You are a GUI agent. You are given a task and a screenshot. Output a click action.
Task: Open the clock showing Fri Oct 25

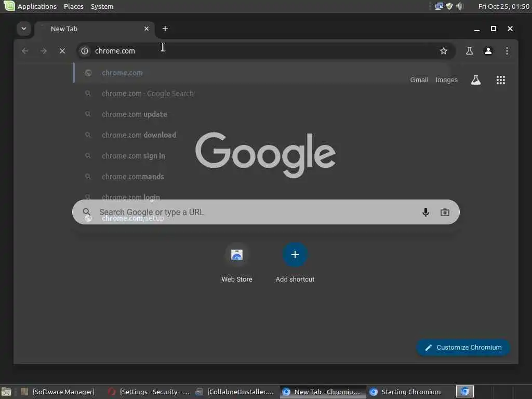point(504,6)
